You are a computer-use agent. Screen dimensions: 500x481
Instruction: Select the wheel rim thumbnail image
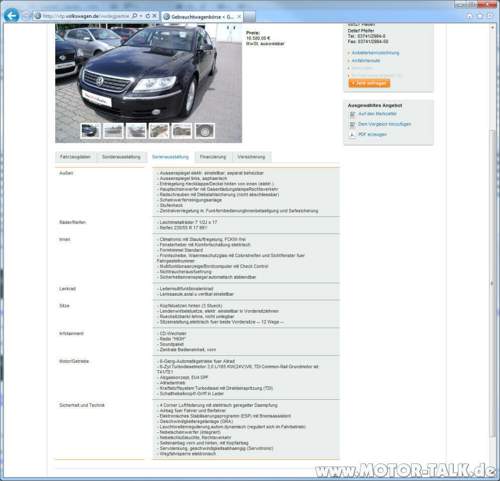[x=205, y=131]
